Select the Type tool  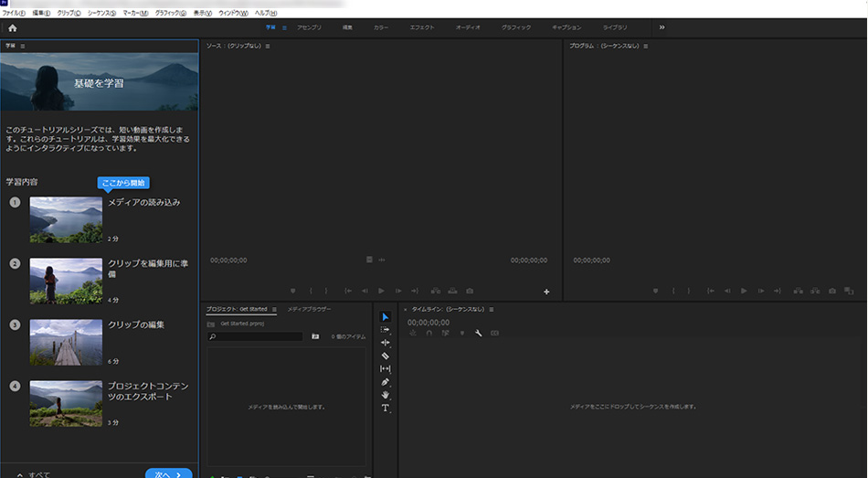385,408
